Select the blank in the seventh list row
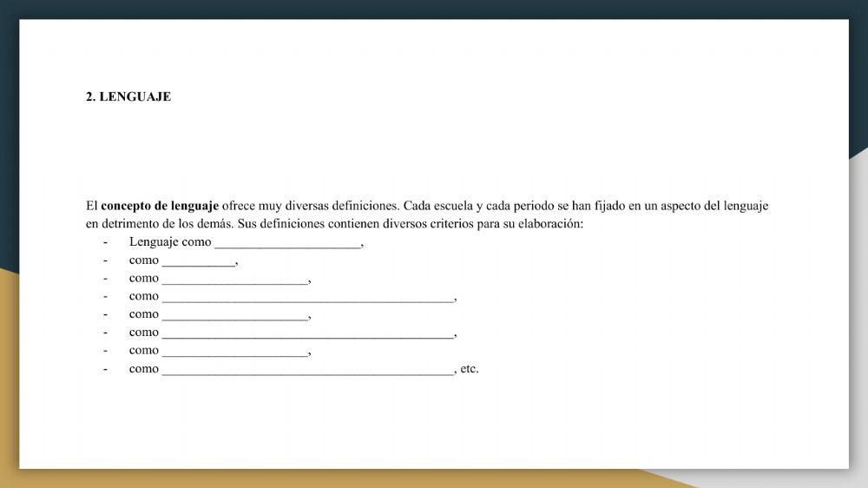Screen dimensions: 868x488 234,351
